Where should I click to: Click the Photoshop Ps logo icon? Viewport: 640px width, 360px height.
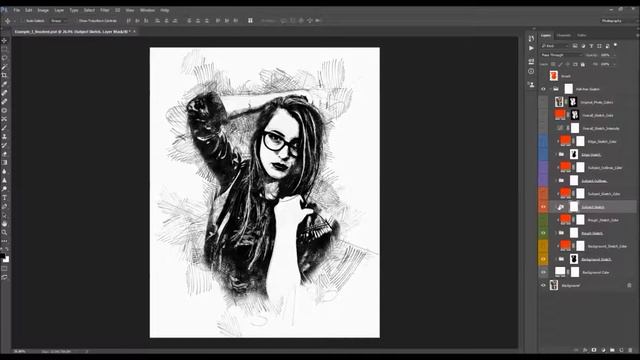[x=4, y=10]
